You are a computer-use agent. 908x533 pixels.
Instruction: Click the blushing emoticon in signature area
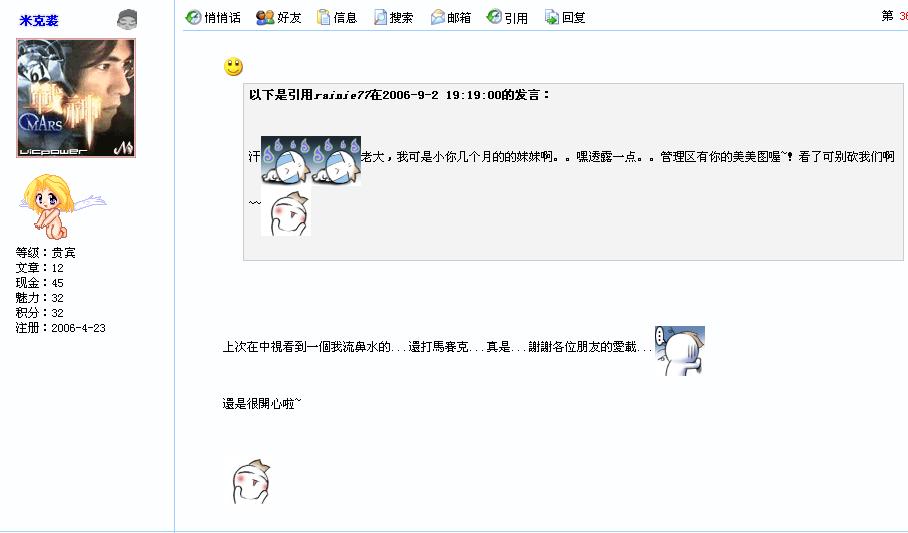coord(251,482)
